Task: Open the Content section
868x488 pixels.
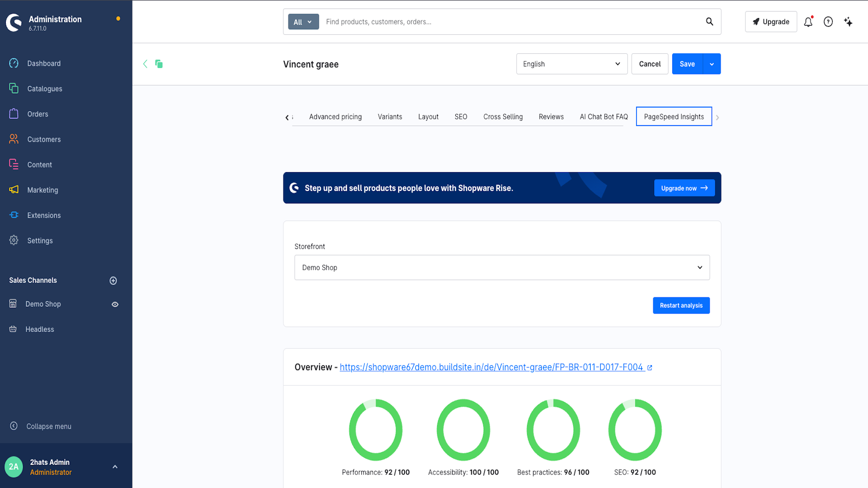Action: (x=39, y=164)
